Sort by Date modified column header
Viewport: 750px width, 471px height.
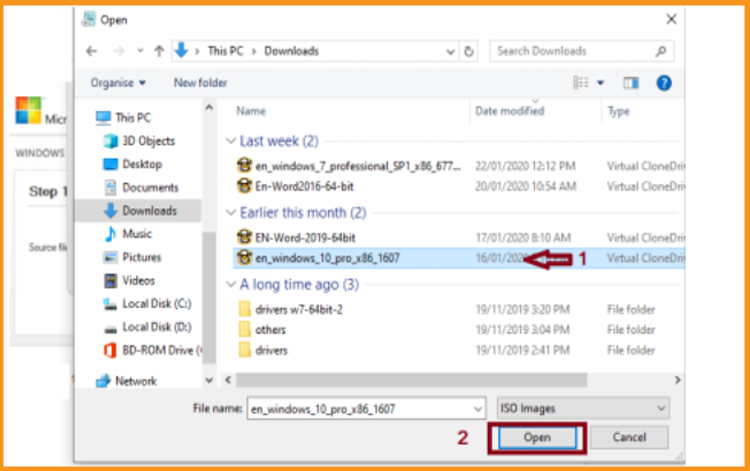tap(509, 111)
